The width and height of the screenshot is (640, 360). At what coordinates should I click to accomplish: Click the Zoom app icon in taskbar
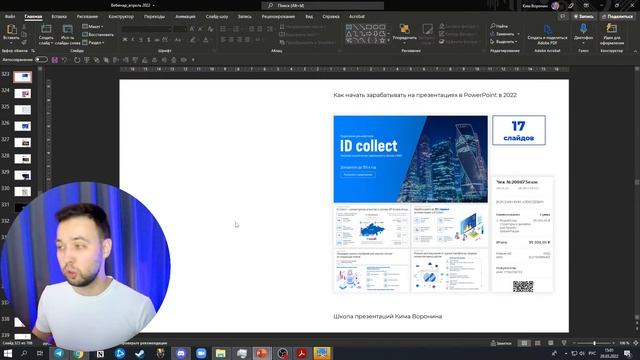pos(201,353)
